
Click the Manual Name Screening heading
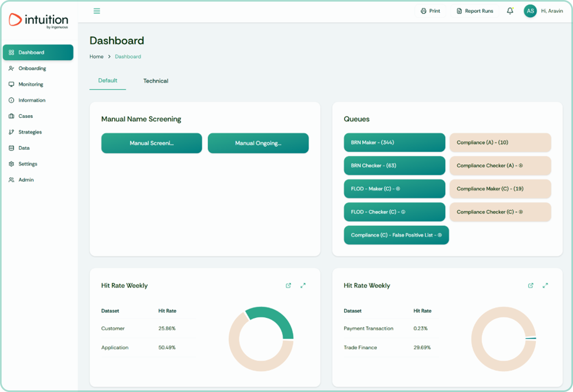[x=141, y=119]
